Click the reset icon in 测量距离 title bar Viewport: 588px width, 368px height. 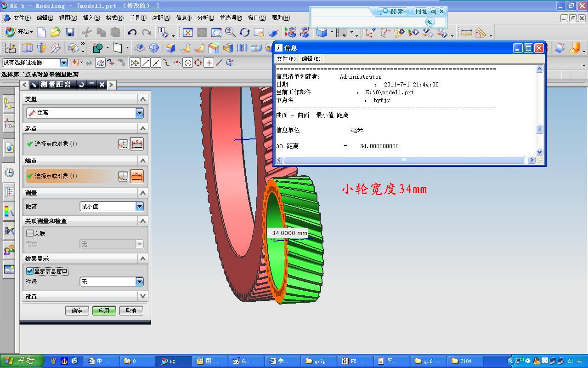click(x=81, y=85)
